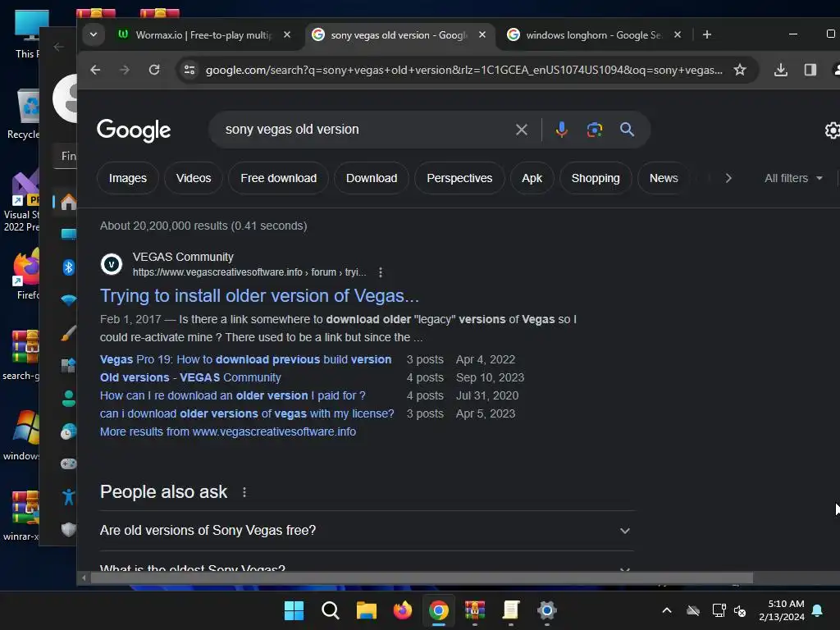Open the new tab plus button
The image size is (840, 630).
[x=707, y=34]
